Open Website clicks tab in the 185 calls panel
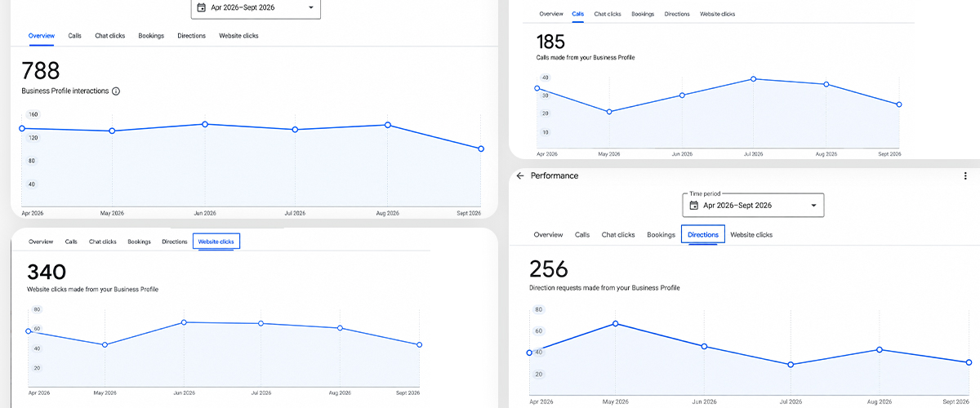980x408 pixels. point(718,14)
